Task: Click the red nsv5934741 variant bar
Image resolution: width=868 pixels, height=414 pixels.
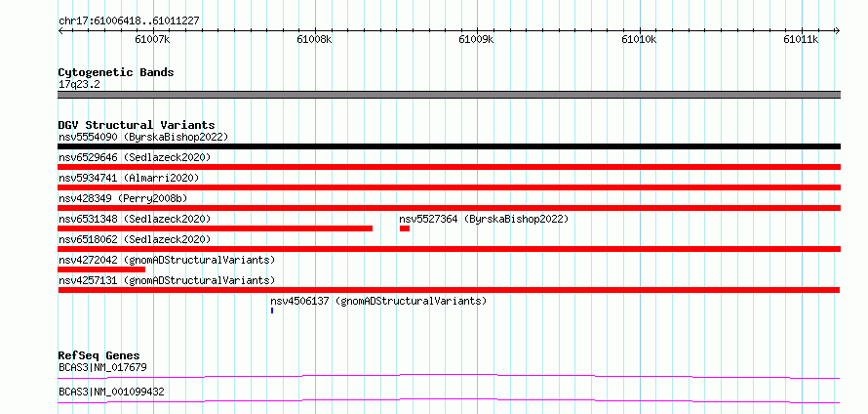Action: [x=449, y=187]
